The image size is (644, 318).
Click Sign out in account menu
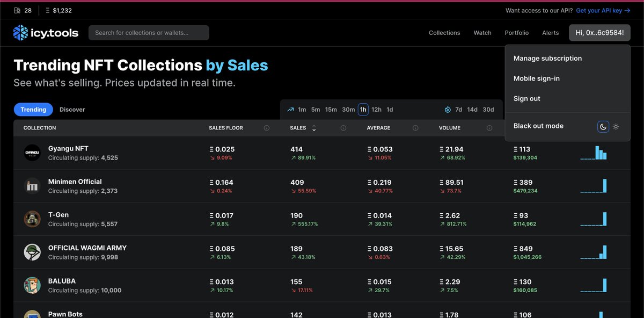pos(527,99)
